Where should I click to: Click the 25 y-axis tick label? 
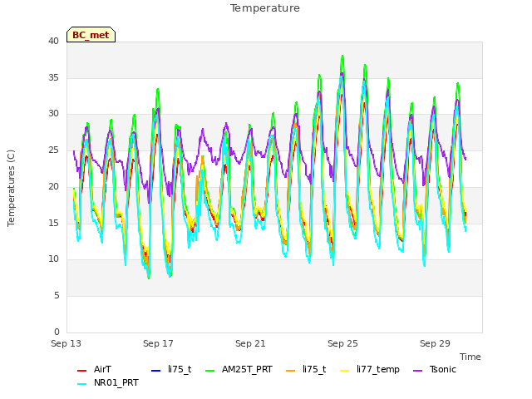53,150
